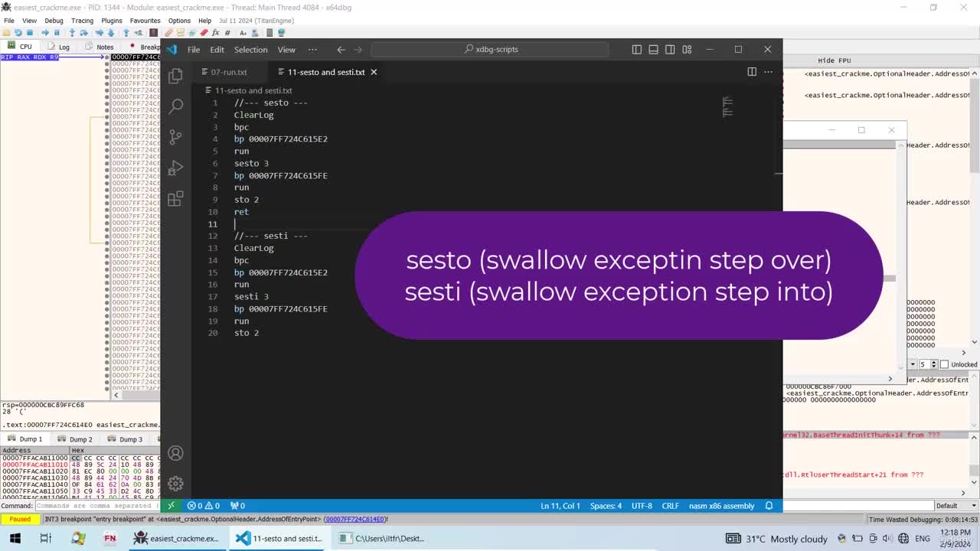Image resolution: width=980 pixels, height=551 pixels.
Task: Open the Edit menu in VS Code
Action: pos(217,49)
